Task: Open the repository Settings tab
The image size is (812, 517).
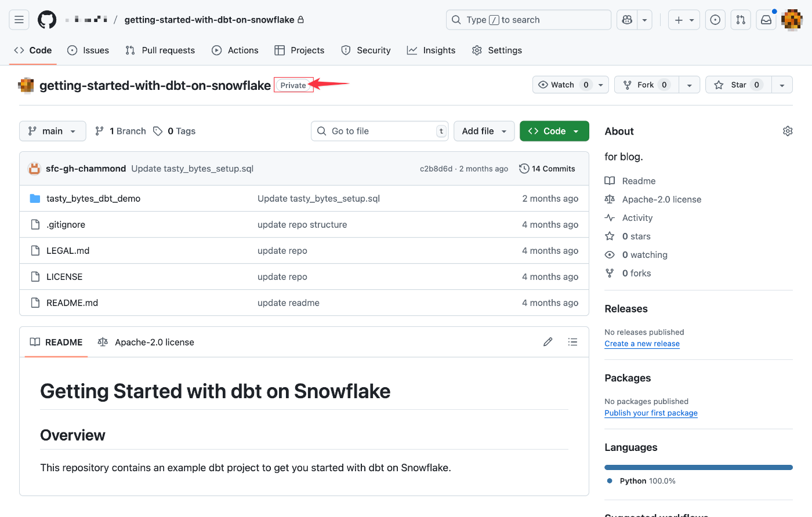Action: tap(497, 50)
